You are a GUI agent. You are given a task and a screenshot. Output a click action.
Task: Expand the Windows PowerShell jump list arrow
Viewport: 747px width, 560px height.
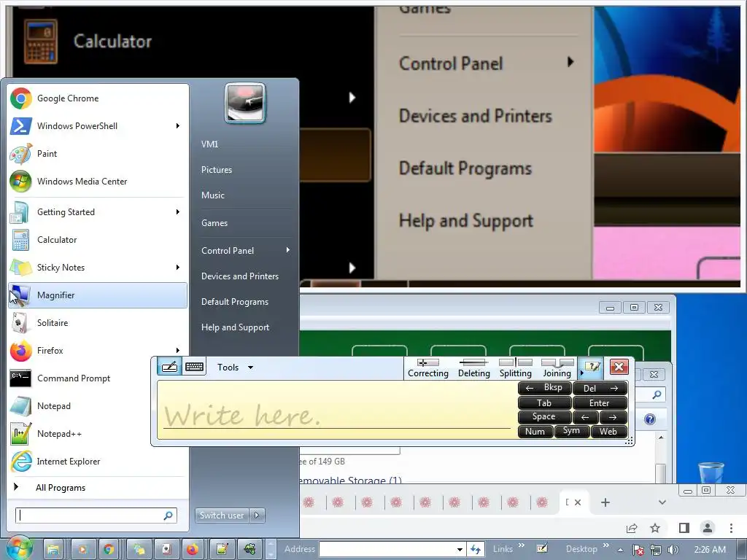pyautogui.click(x=178, y=126)
